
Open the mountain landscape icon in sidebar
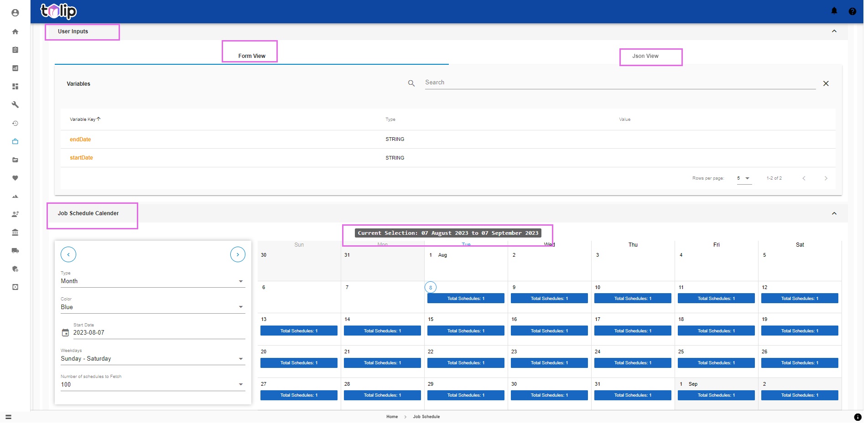coord(15,196)
